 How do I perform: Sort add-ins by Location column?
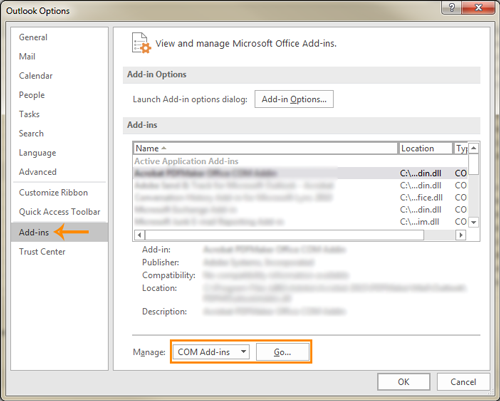[x=426, y=148]
